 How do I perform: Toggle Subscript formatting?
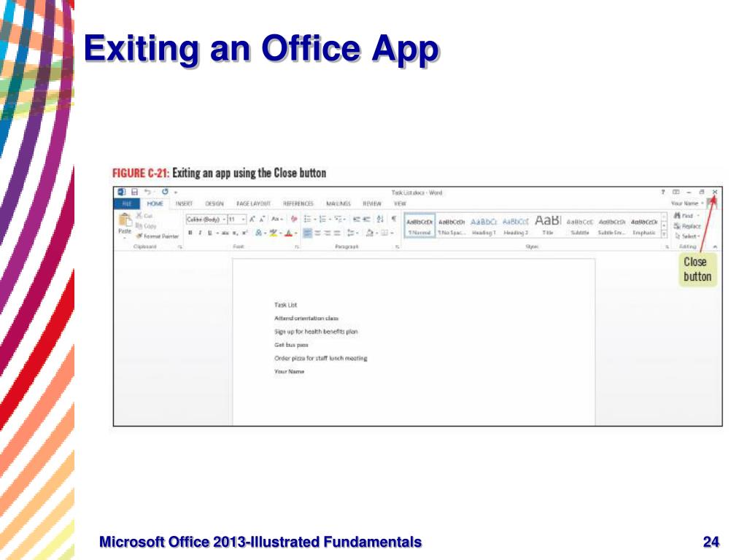[x=235, y=233]
